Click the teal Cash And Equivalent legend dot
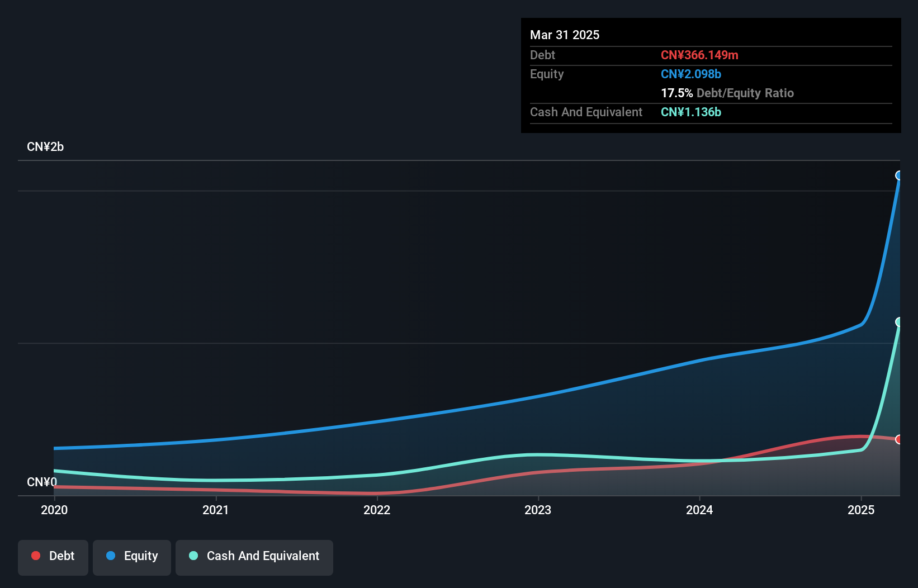The image size is (918, 588). pos(193,556)
